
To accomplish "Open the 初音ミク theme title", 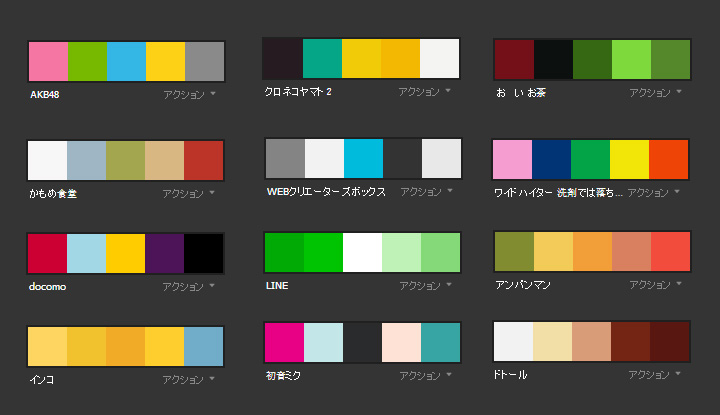I will click(x=283, y=376).
